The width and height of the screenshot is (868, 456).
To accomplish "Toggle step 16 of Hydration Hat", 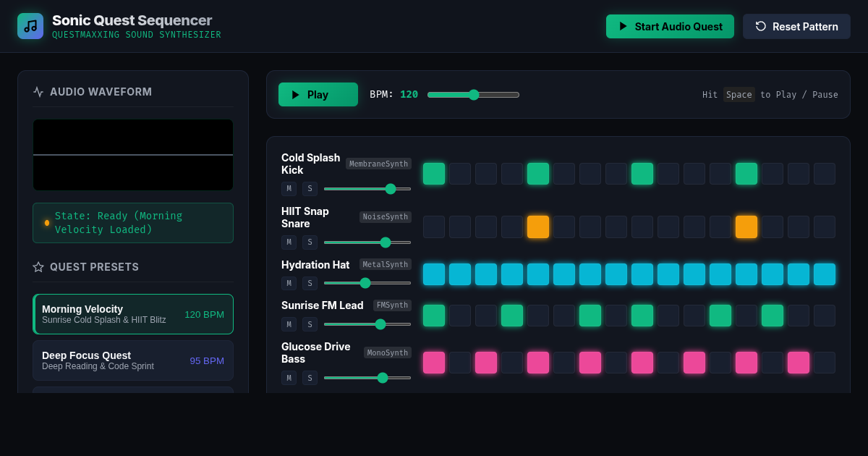I will click(825, 274).
